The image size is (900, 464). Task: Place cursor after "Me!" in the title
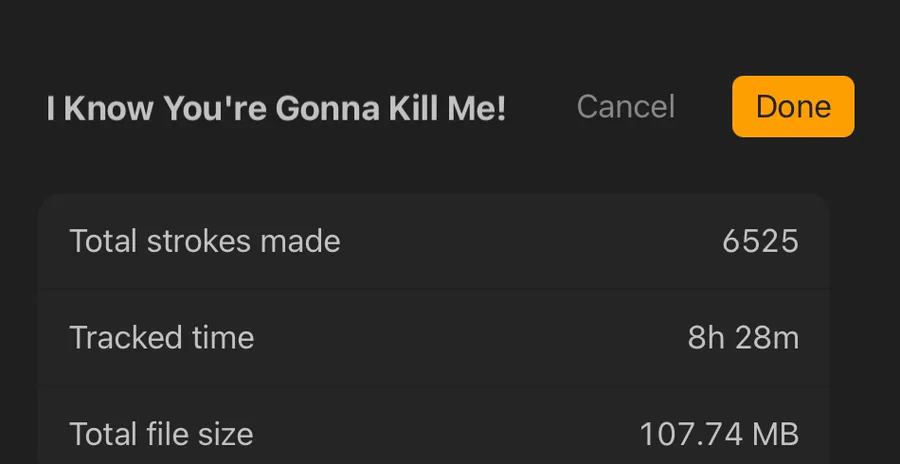click(507, 109)
